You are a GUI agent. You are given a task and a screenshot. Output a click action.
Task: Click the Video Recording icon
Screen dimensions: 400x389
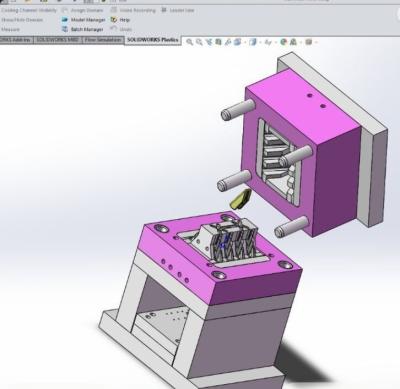[114, 10]
